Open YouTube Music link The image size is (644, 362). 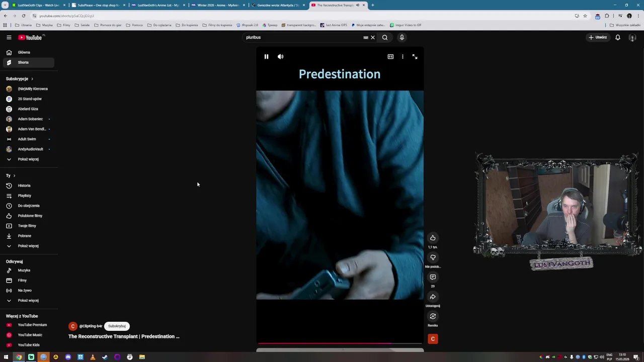[28, 335]
